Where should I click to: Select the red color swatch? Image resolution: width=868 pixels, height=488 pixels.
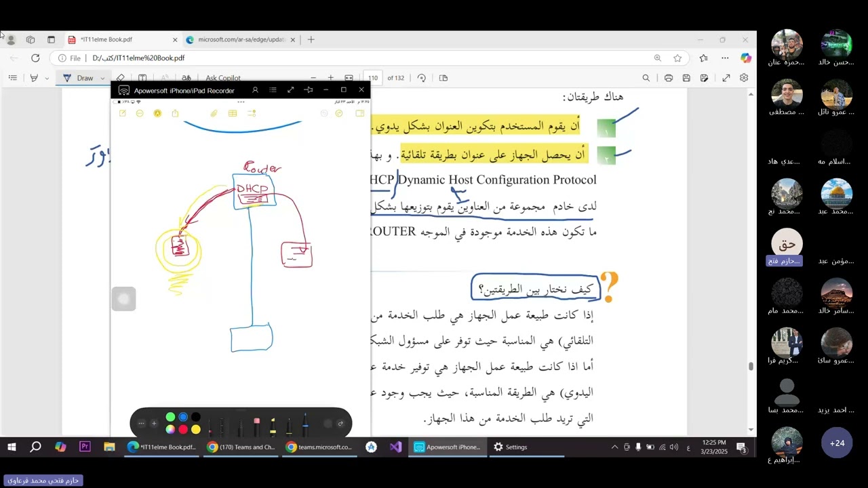pos(183,430)
